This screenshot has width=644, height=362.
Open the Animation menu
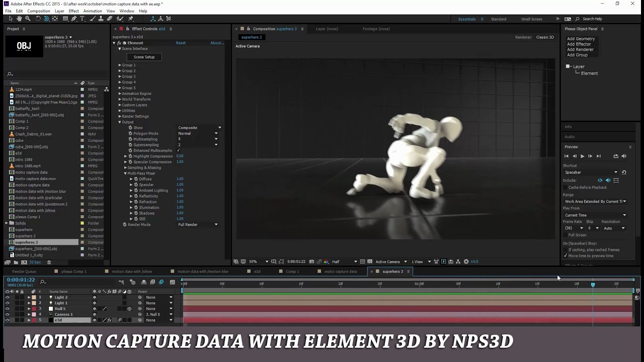(93, 11)
